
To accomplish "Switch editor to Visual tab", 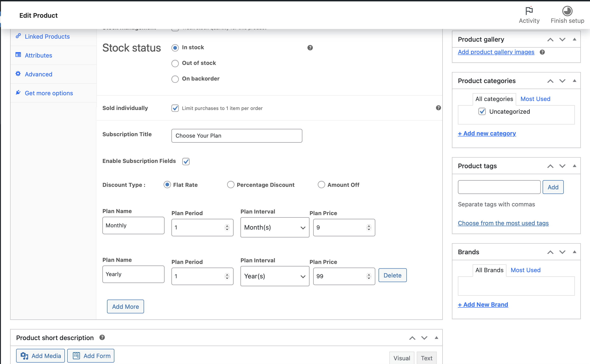I will (402, 358).
